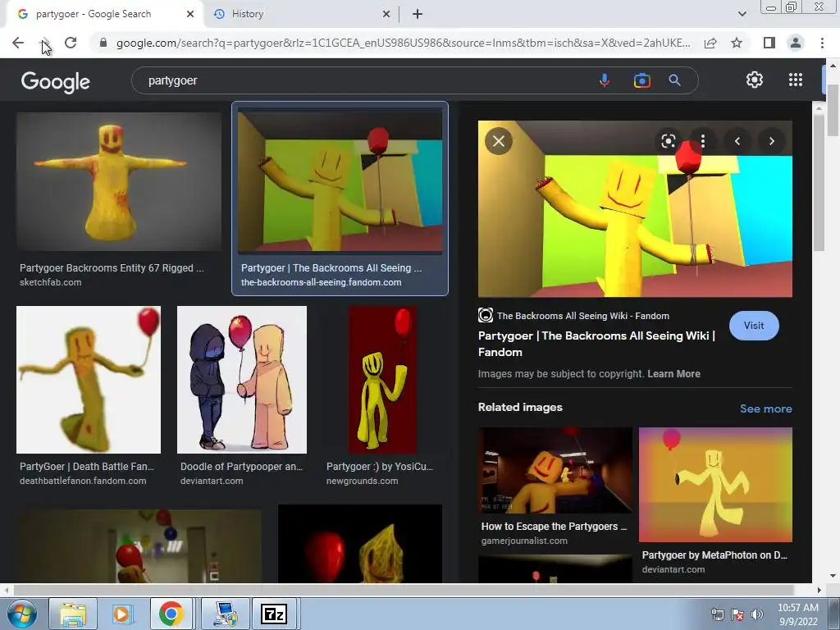Click the sketchfab.com source text
The width and height of the screenshot is (840, 630).
click(50, 282)
